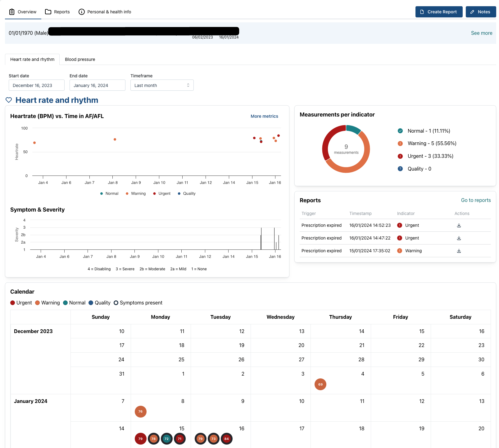Open the End date picker field
Viewport: 499px width, 448px height.
pyautogui.click(x=97, y=85)
